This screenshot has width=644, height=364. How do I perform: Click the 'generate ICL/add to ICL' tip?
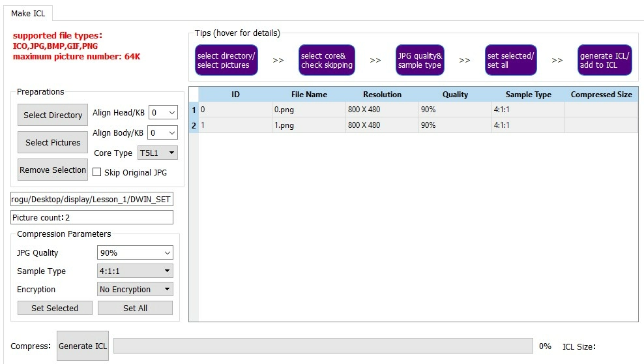[x=604, y=60]
